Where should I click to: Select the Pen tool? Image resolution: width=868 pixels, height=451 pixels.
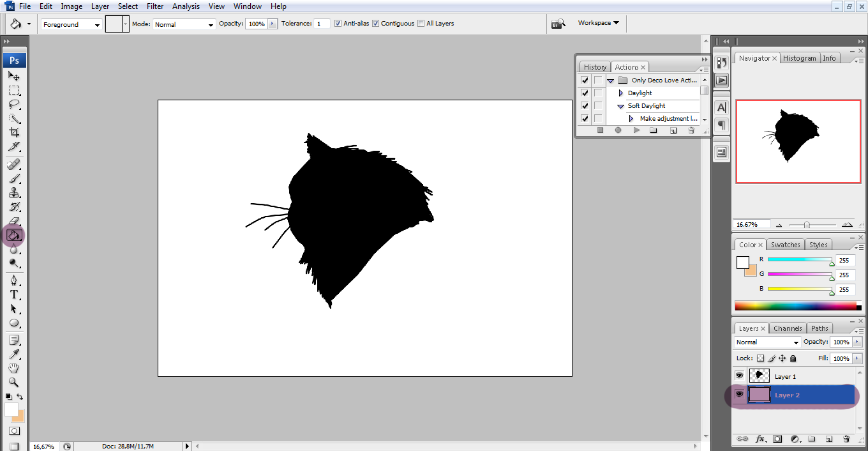(14, 280)
